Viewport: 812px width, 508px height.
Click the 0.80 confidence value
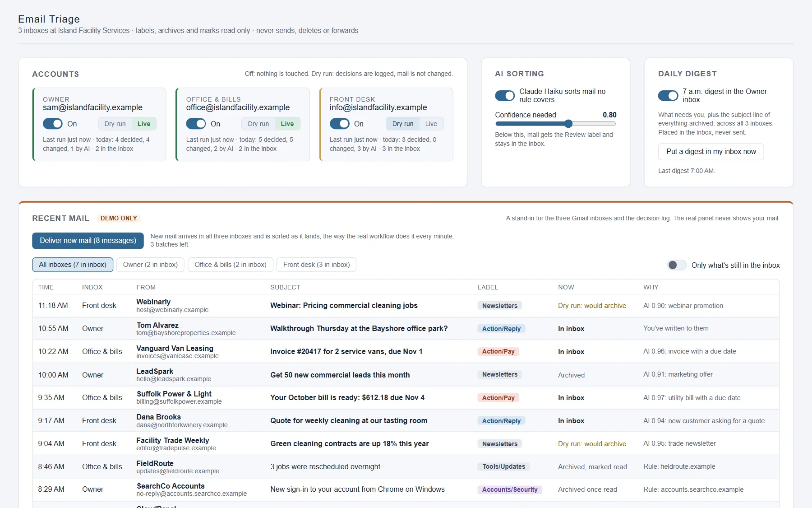pos(609,115)
